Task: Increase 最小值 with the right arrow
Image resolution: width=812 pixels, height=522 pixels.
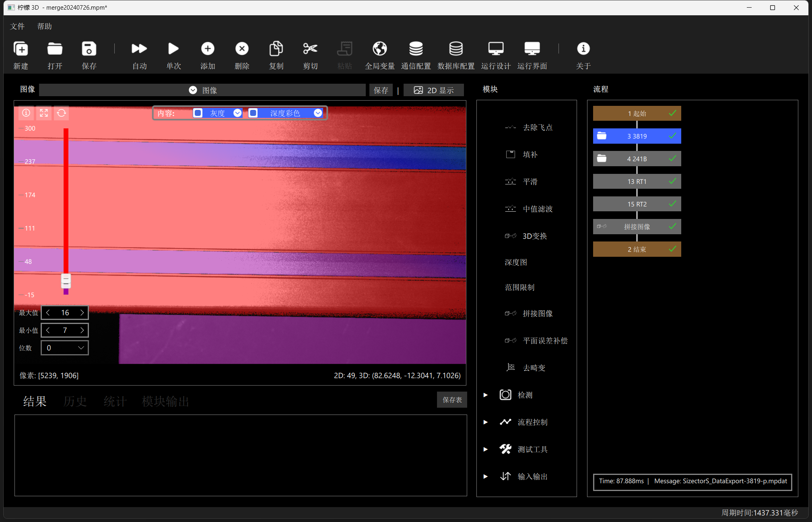Action: tap(82, 330)
